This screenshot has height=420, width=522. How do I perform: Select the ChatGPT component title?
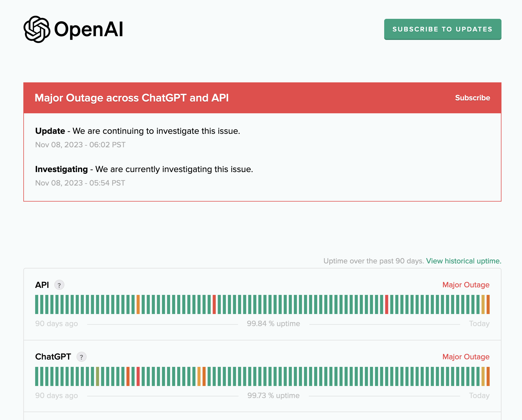pyautogui.click(x=53, y=357)
